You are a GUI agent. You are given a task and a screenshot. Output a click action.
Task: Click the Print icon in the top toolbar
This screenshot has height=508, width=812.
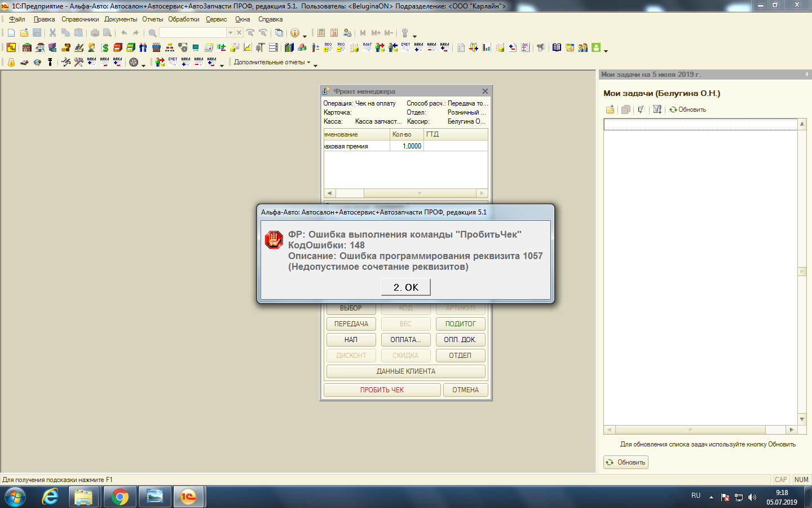pos(95,33)
